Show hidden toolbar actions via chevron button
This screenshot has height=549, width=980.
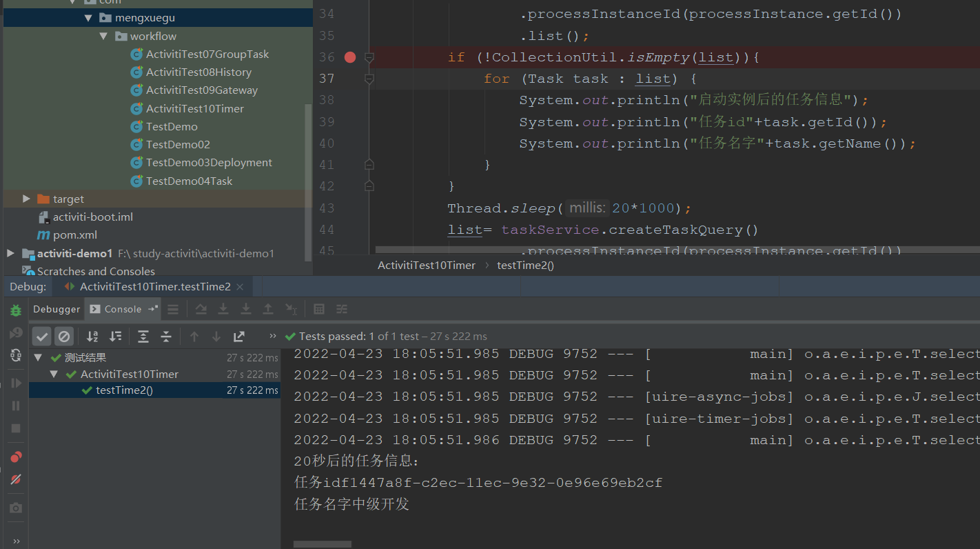coord(272,336)
